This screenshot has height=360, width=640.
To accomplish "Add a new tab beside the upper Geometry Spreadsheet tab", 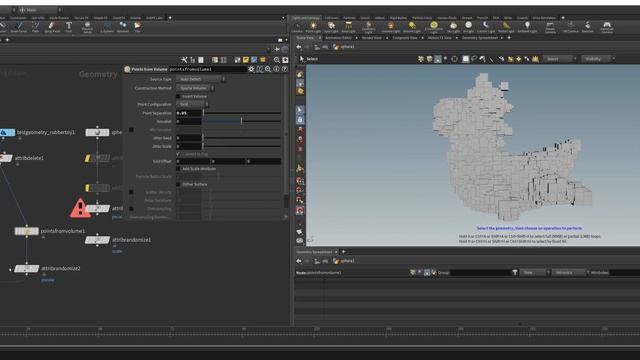I will click(509, 38).
